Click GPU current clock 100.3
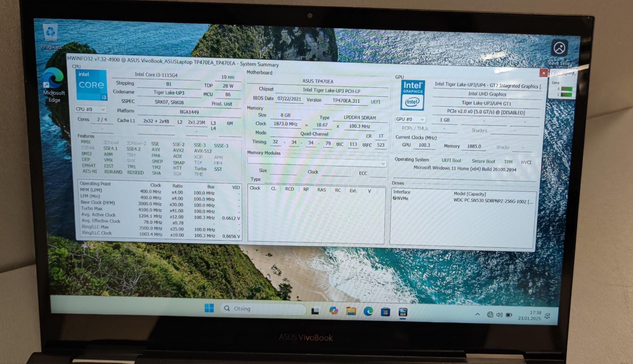The height and width of the screenshot is (364, 633). (424, 145)
